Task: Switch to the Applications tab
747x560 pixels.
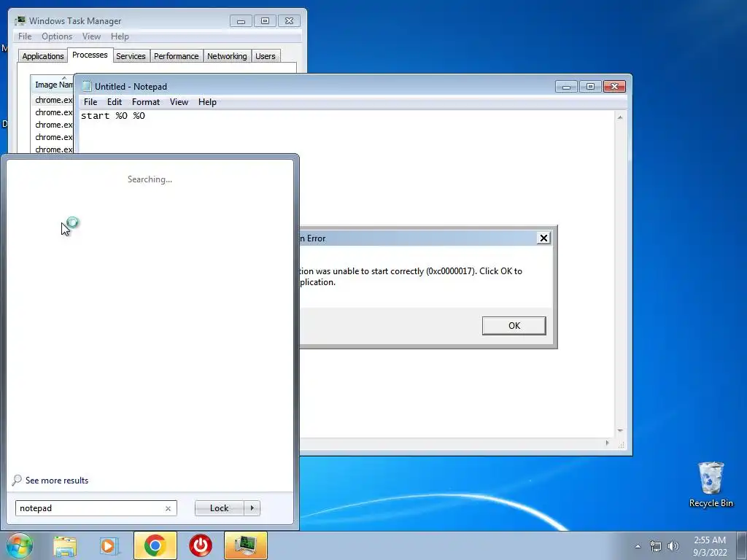Action: point(43,56)
